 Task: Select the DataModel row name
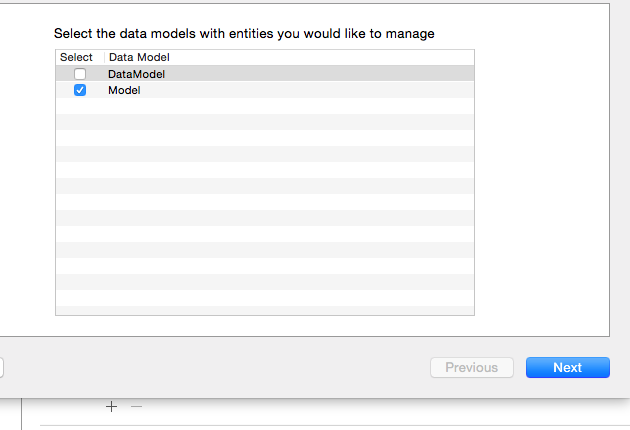pos(137,74)
